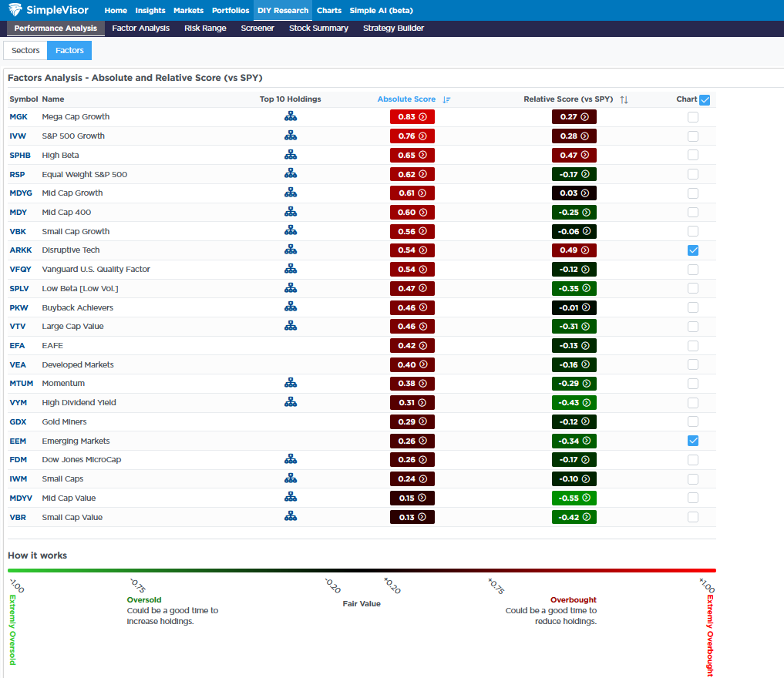The image size is (784, 678).
Task: Open the Portfolios menu item
Action: click(230, 11)
